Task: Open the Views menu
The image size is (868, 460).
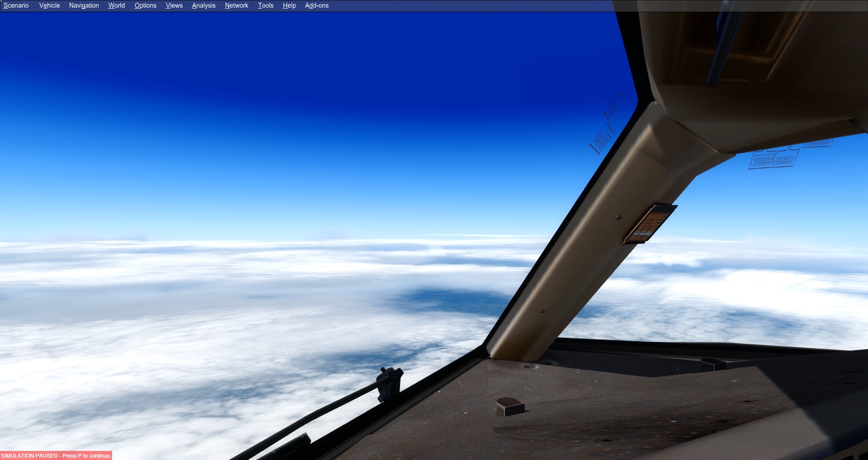Action: pos(174,5)
